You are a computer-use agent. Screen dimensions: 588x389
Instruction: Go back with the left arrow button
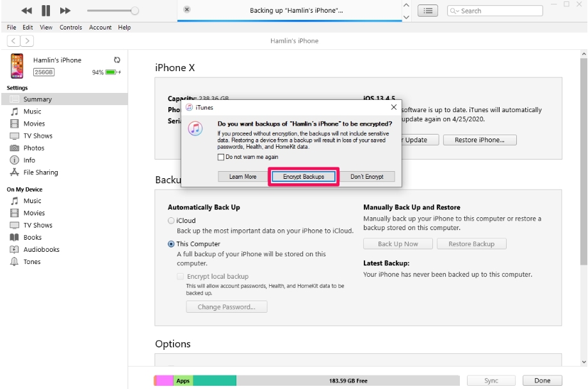[x=13, y=41]
